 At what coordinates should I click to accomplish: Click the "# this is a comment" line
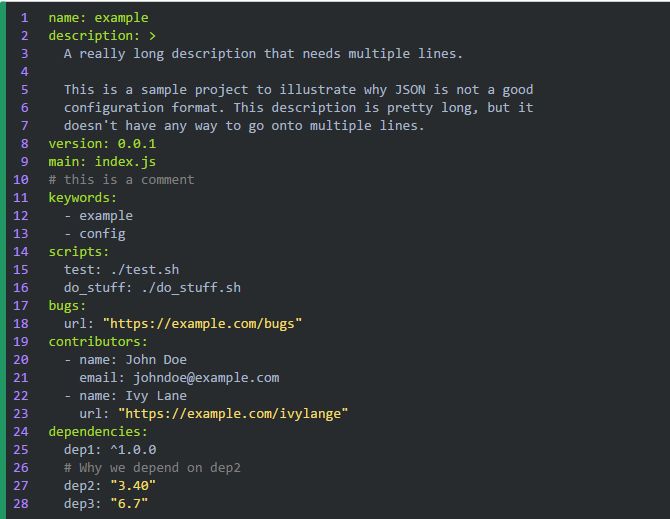click(x=121, y=179)
